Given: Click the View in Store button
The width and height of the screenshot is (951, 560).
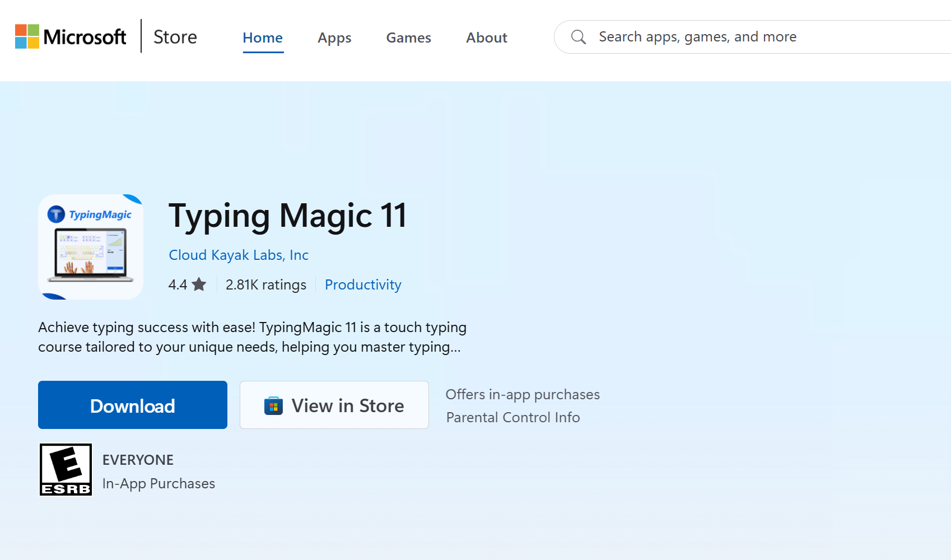Looking at the screenshot, I should (x=334, y=405).
